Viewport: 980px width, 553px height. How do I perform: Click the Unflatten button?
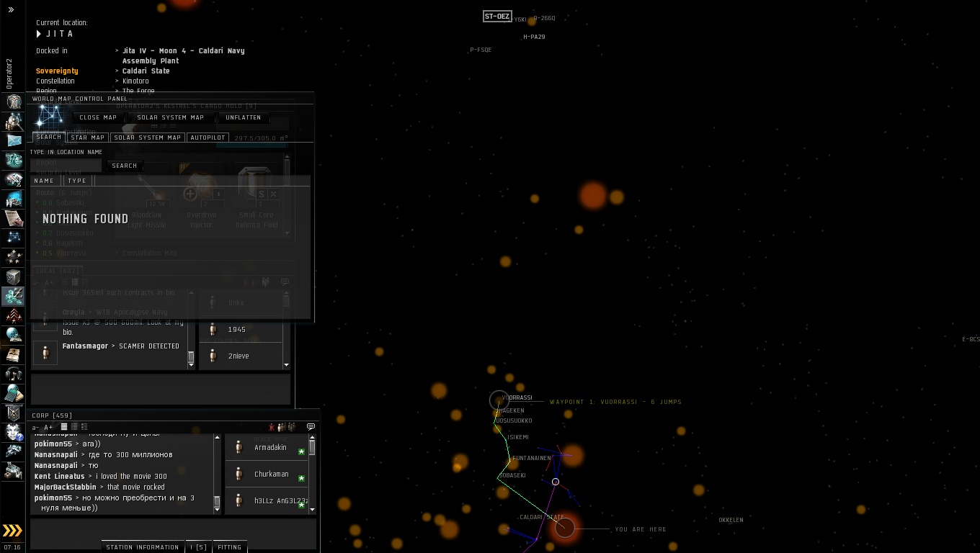(x=244, y=117)
